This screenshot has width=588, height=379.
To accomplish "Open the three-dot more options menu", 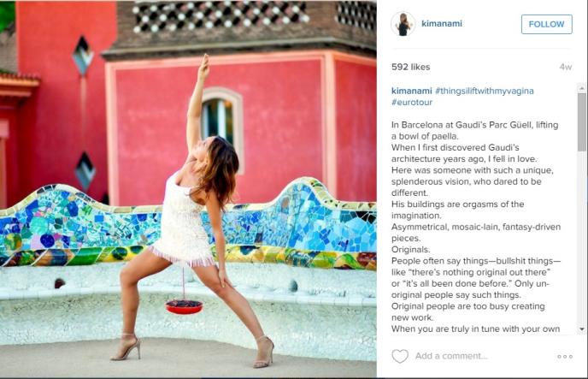I will (565, 356).
